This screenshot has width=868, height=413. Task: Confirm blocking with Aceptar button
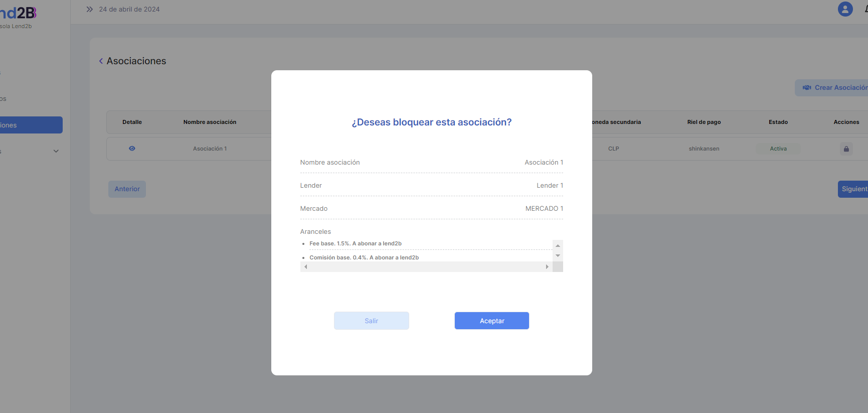(x=491, y=321)
